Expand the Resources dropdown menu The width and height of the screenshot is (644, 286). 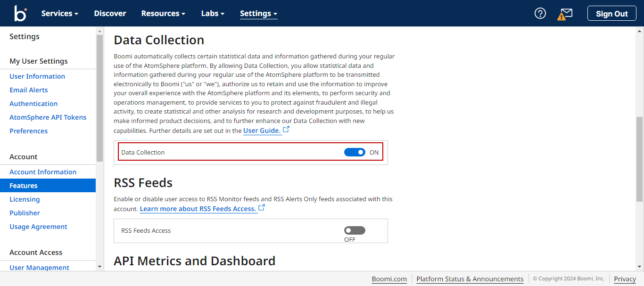tap(163, 13)
